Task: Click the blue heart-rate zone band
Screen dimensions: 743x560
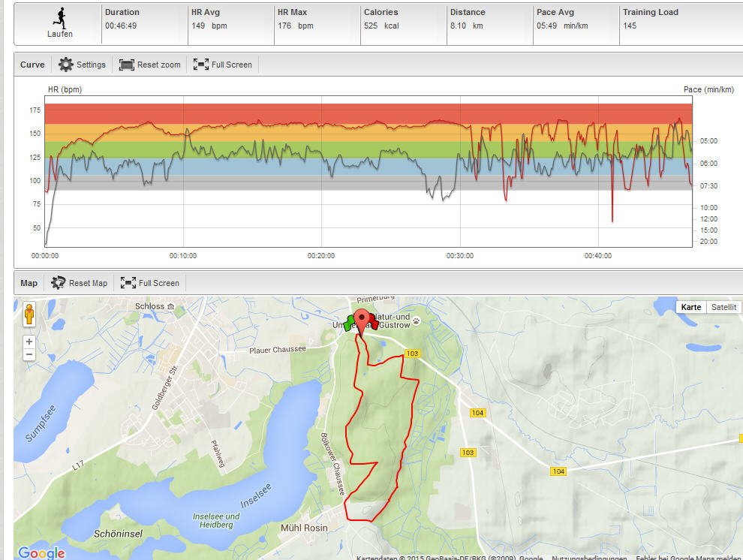Action: click(368, 167)
